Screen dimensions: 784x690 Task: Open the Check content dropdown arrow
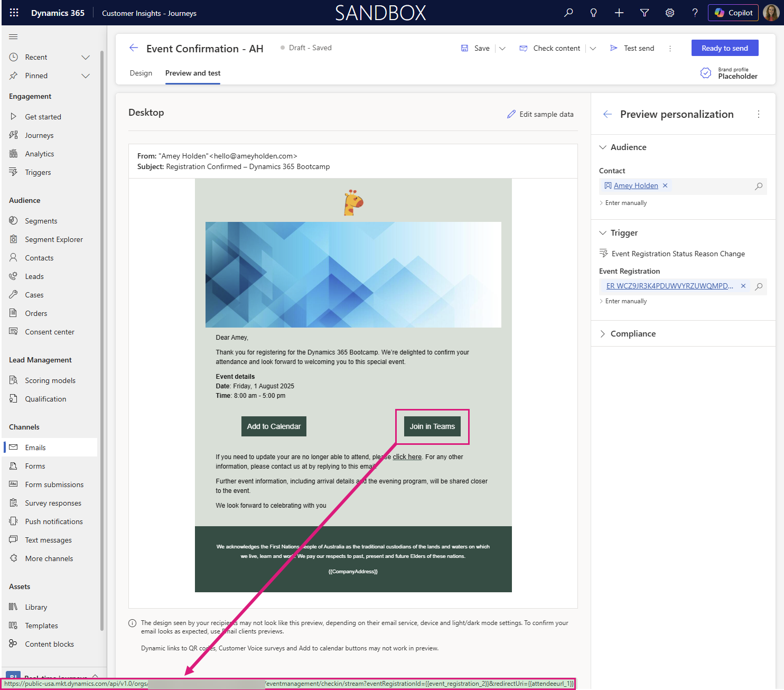[x=593, y=48]
